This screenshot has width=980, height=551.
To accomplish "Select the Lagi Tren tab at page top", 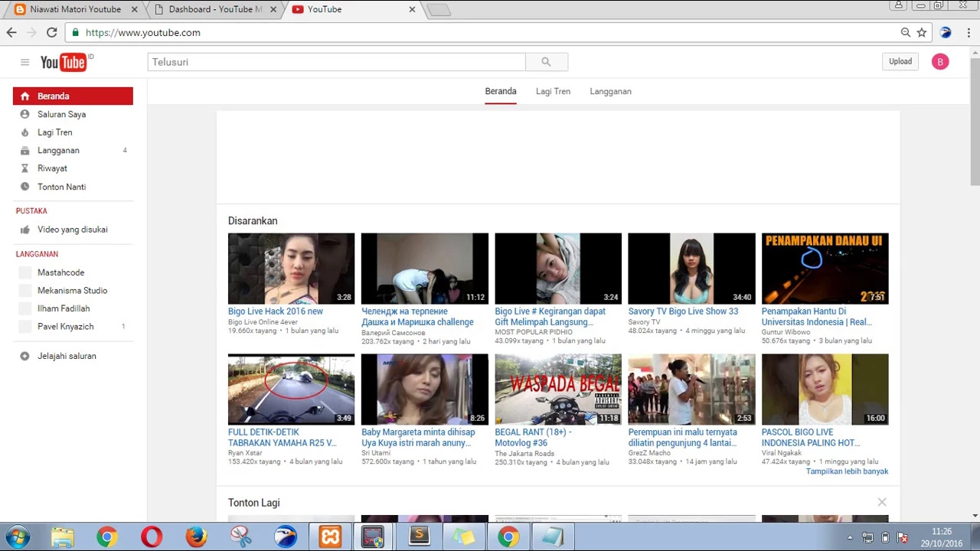I will coord(553,91).
